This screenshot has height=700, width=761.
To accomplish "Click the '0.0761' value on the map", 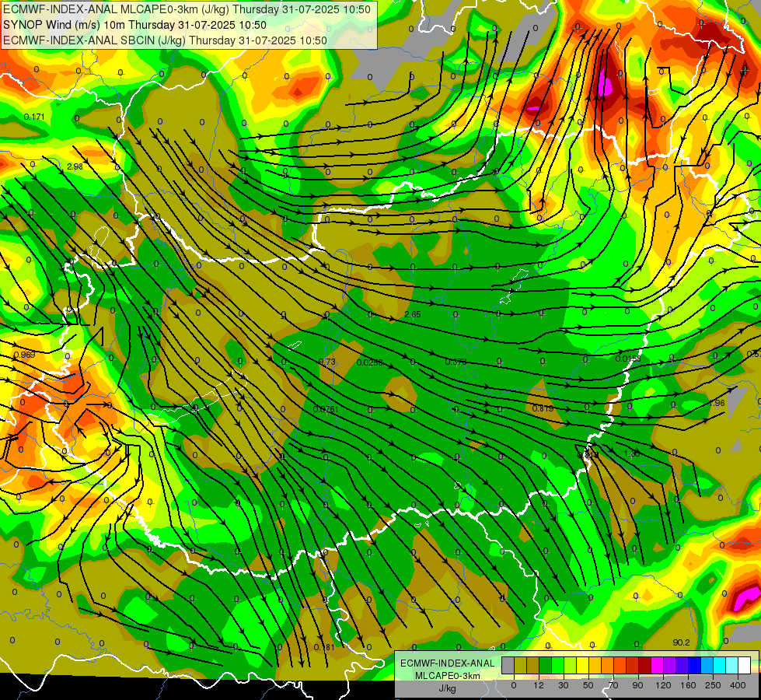I will (x=326, y=410).
